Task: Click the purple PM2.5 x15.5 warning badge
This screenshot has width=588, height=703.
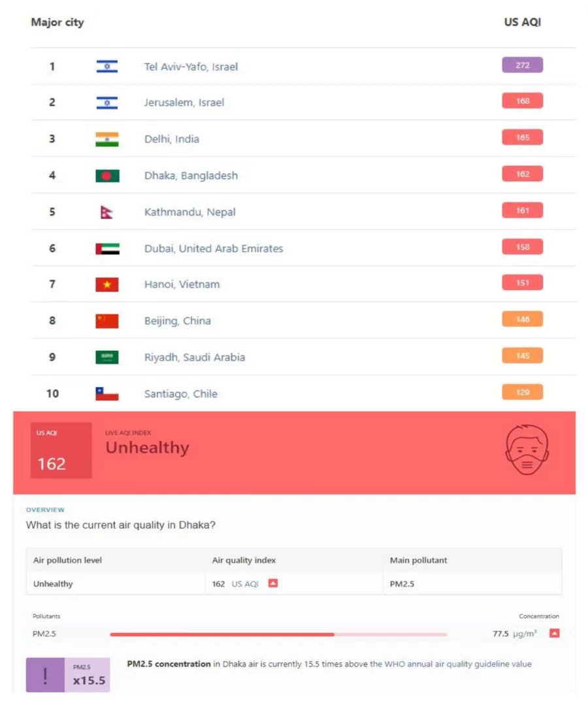Action: [x=68, y=675]
